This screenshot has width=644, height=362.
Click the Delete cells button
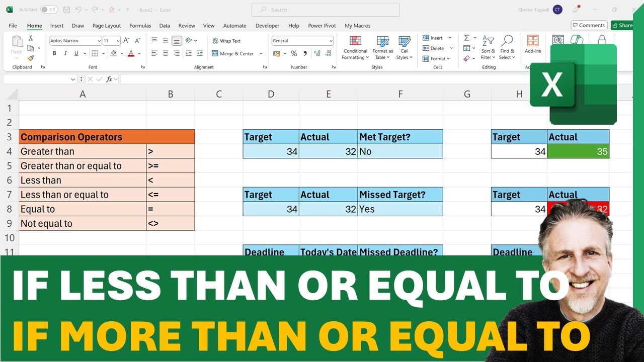[x=434, y=48]
